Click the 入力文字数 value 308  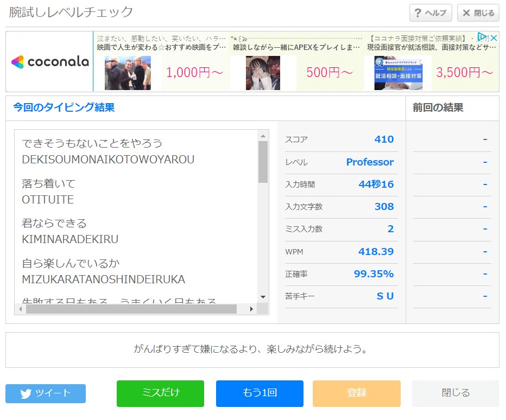(384, 206)
